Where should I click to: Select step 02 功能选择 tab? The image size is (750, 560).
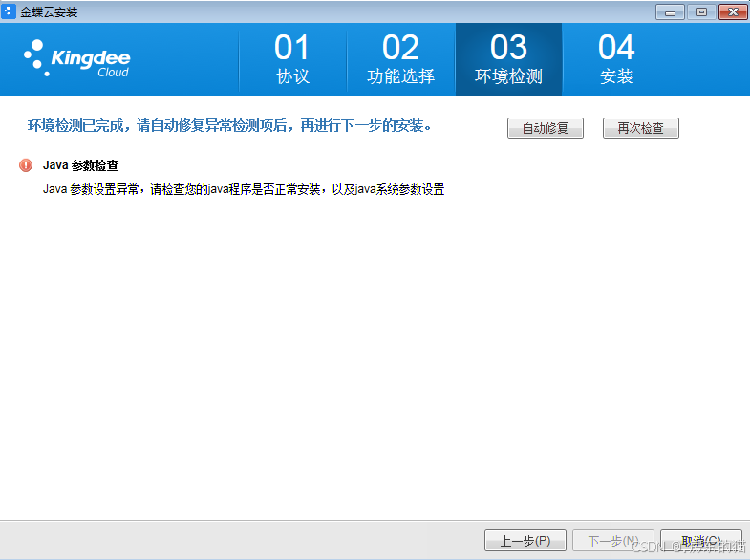tap(401, 59)
